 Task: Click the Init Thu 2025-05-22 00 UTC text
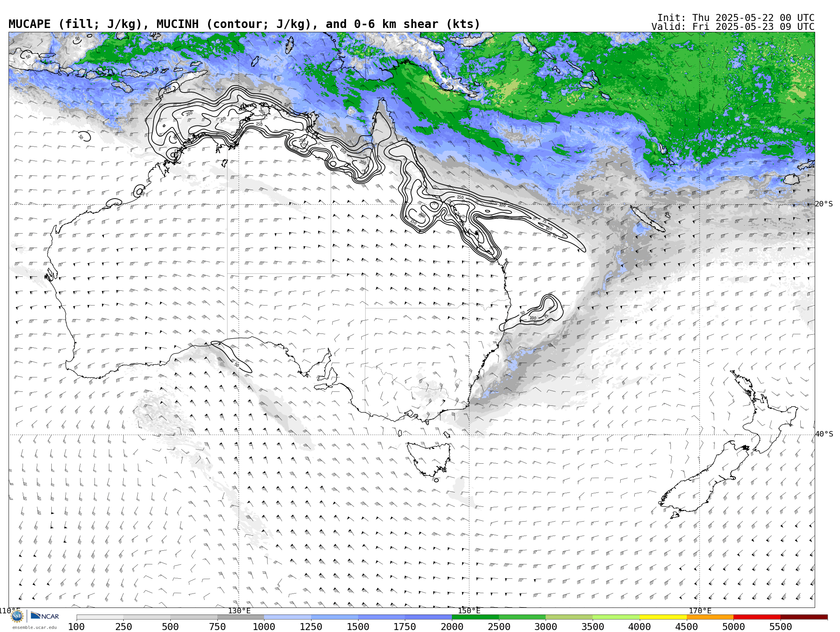point(736,18)
